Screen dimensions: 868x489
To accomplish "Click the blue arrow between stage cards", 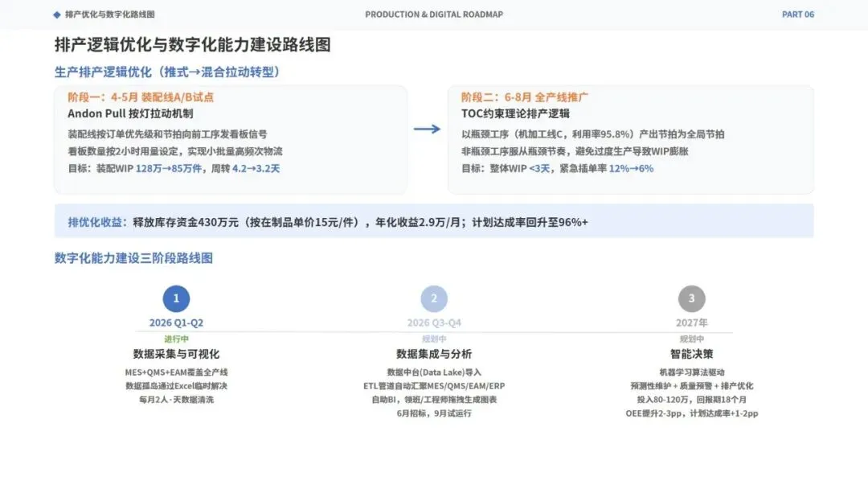I will tap(427, 129).
